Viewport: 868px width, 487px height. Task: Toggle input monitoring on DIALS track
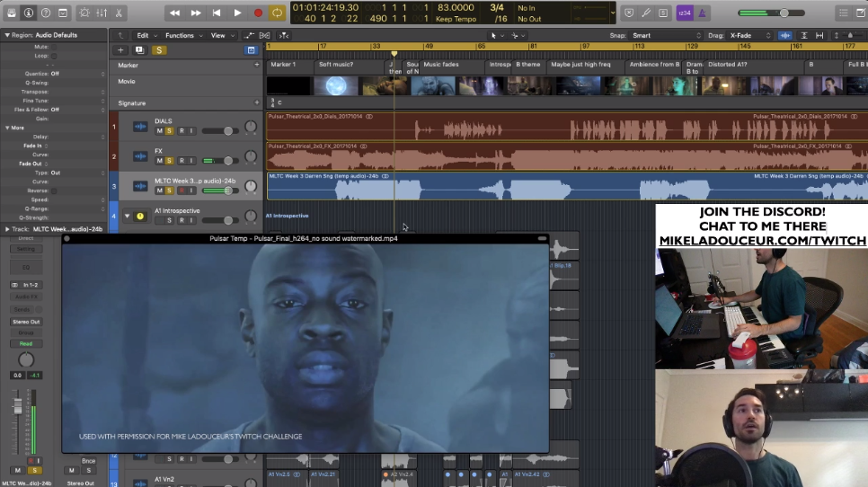pos(191,131)
